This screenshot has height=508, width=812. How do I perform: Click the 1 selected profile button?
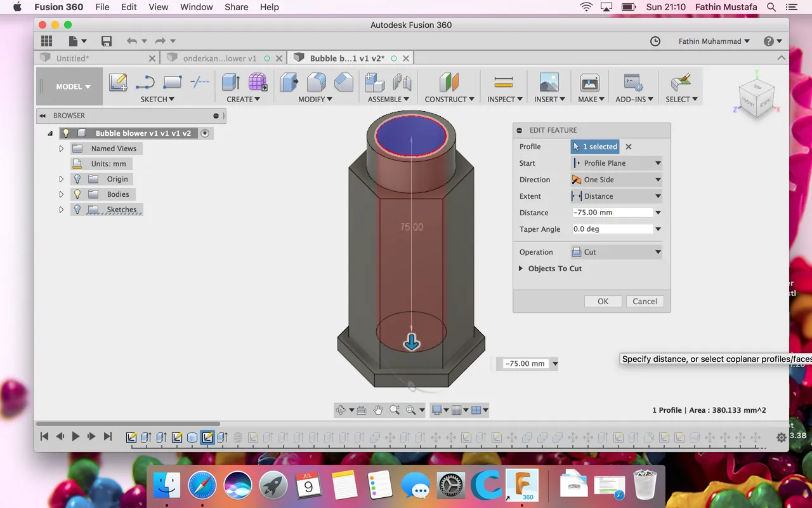(594, 147)
